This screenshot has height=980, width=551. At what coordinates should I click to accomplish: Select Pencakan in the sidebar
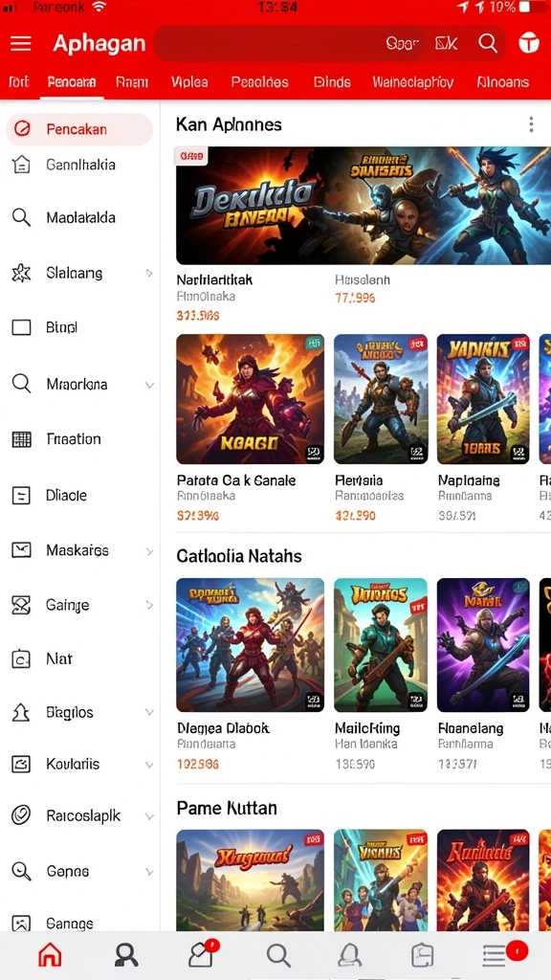79,129
